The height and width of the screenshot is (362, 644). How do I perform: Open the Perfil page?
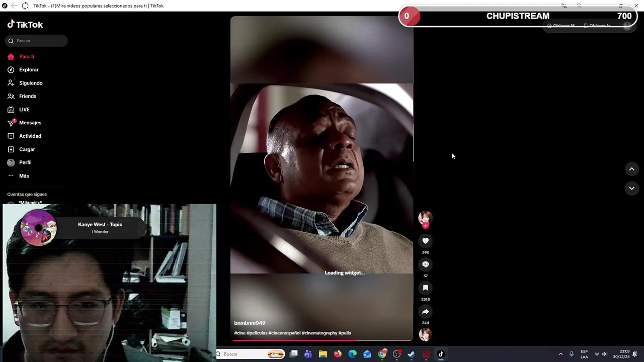pyautogui.click(x=19, y=162)
